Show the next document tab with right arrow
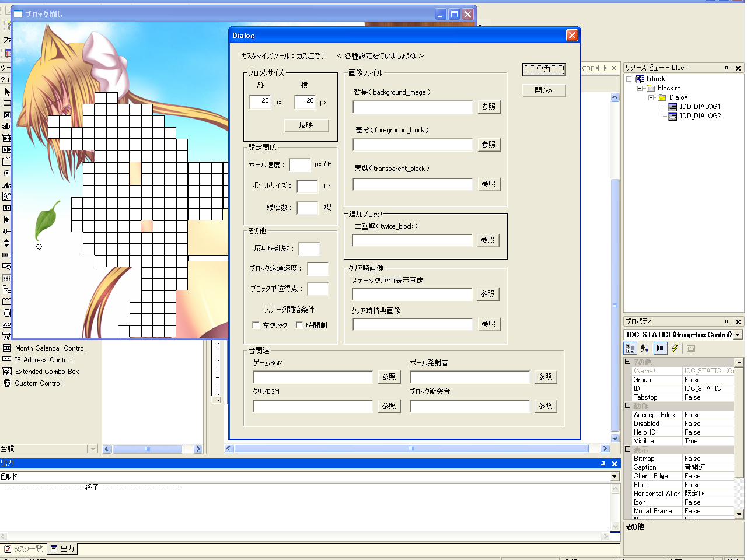Viewport: 747px width, 560px height. tap(605, 68)
